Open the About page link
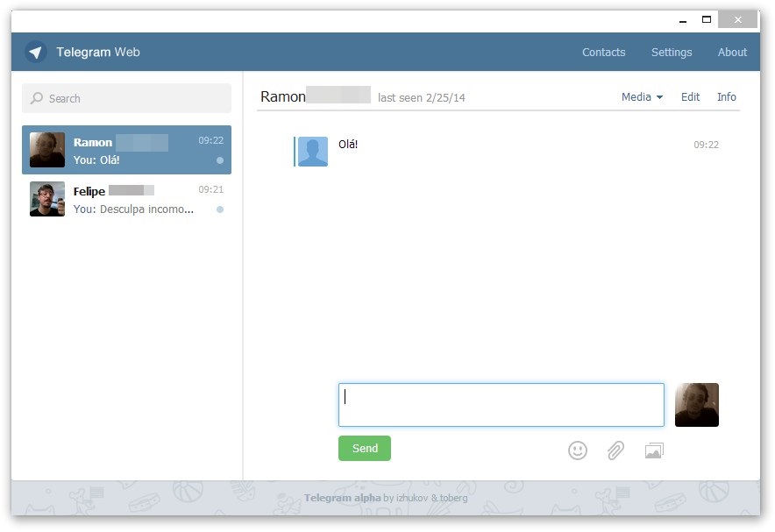 [732, 52]
